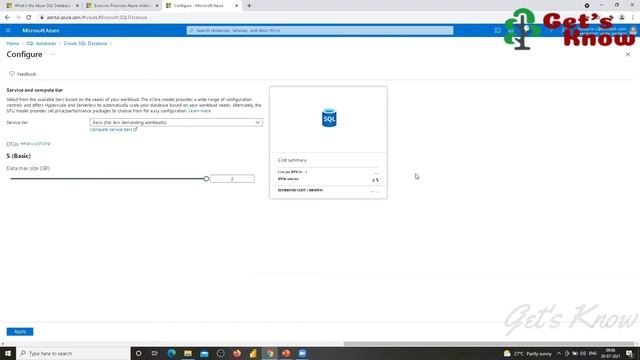The height and width of the screenshot is (360, 640).
Task: Click the SQL database icon in cost card
Action: (329, 118)
